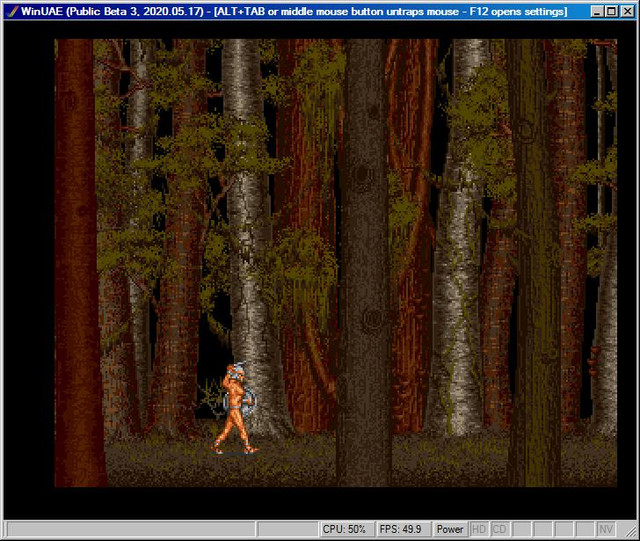The height and width of the screenshot is (541, 640).
Task: Click the Power LED indicator
Action: pos(450,529)
